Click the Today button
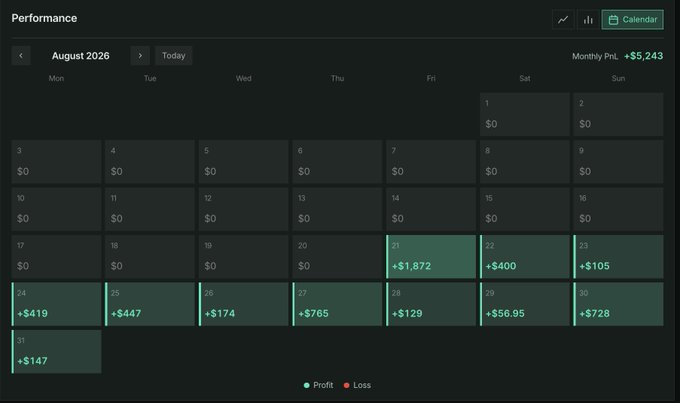The width and height of the screenshot is (680, 403). point(173,56)
